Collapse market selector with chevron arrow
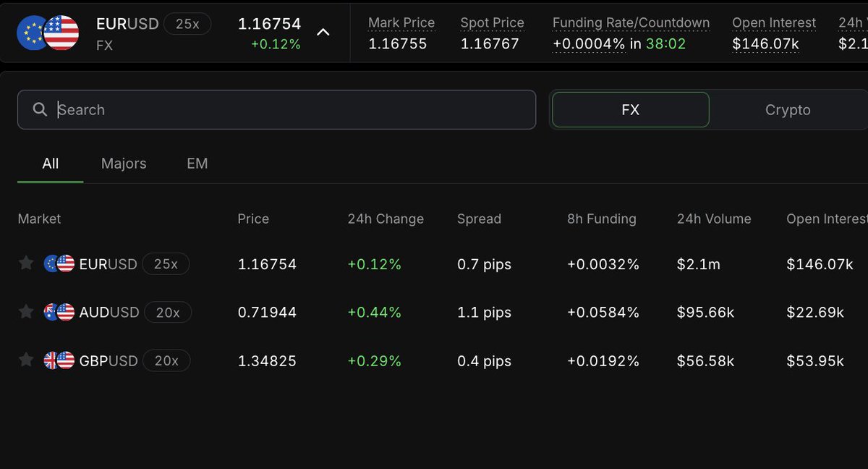868x469 pixels. (323, 32)
